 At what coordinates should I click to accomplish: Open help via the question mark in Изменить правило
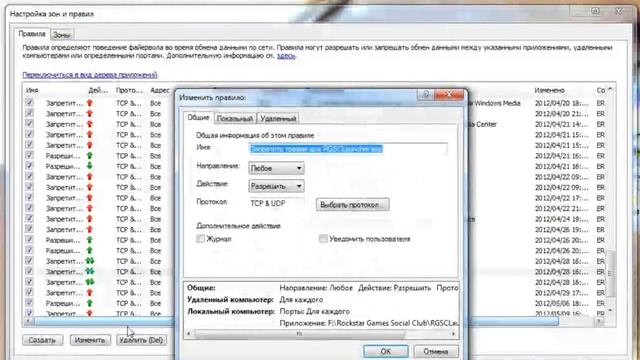tap(426, 95)
